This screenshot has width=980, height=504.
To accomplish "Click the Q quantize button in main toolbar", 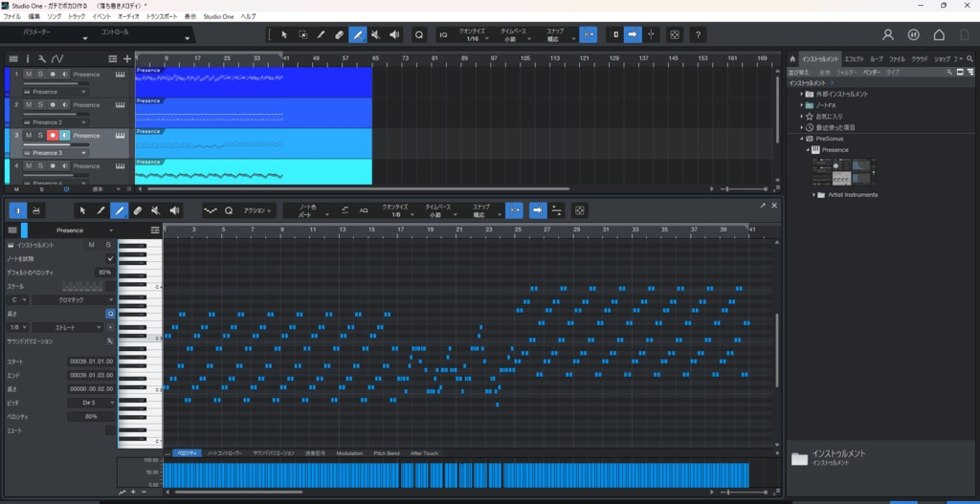I will [419, 35].
